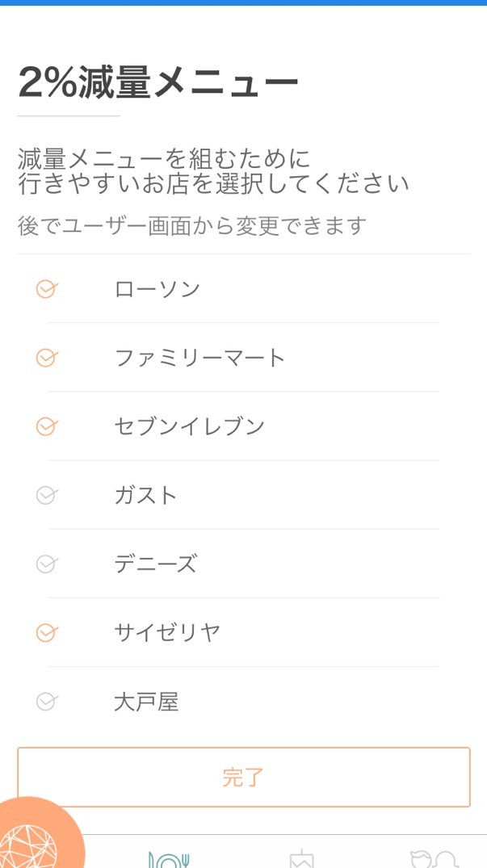Deselect the サイゼリヤ checkmark icon
487x868 pixels.
click(47, 632)
